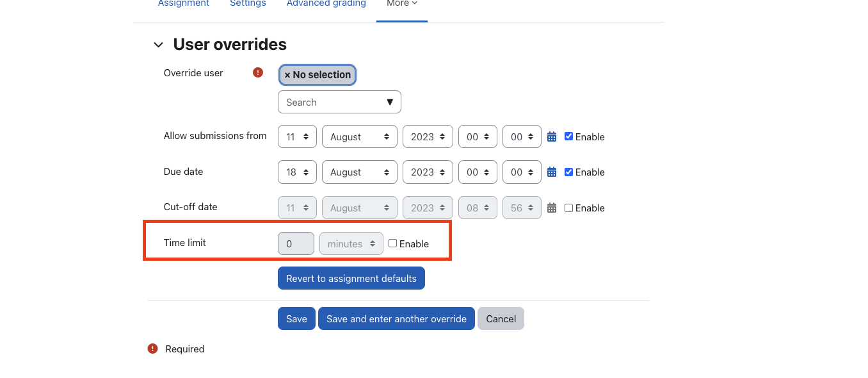Click Save and enter another override

(x=396, y=318)
